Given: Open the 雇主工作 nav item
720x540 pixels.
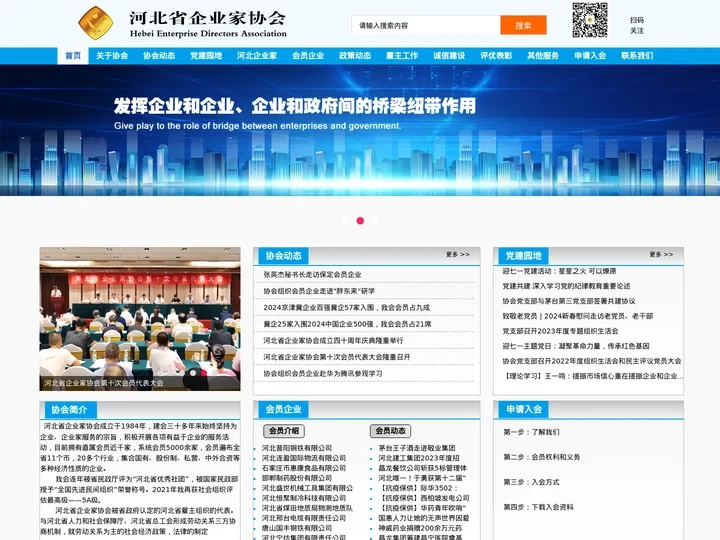Looking at the screenshot, I should pos(402,56).
